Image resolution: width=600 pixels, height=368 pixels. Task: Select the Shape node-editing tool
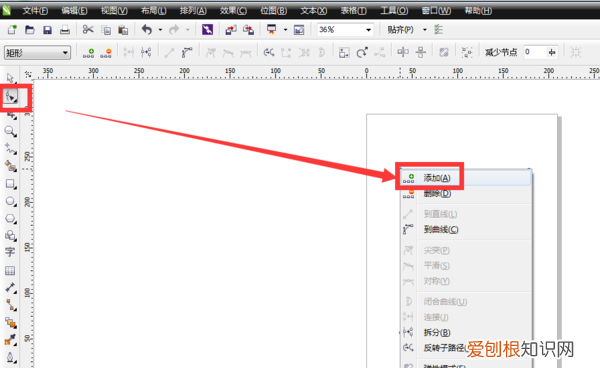pyautogui.click(x=10, y=97)
